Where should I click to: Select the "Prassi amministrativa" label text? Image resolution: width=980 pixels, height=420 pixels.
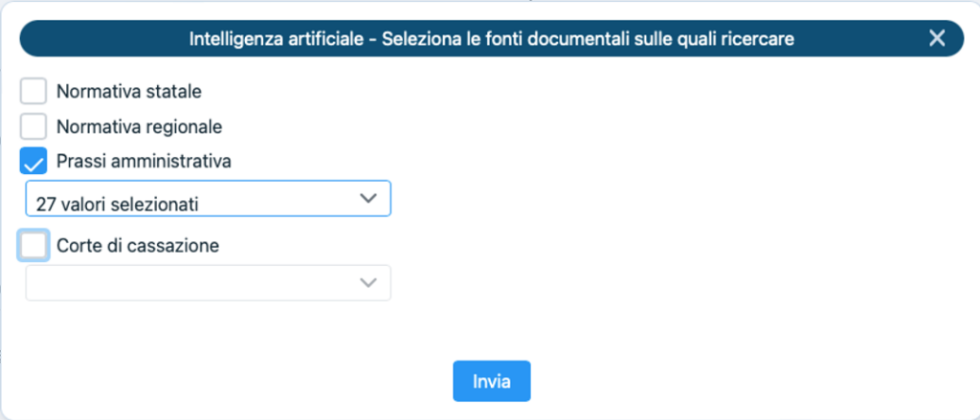click(144, 162)
